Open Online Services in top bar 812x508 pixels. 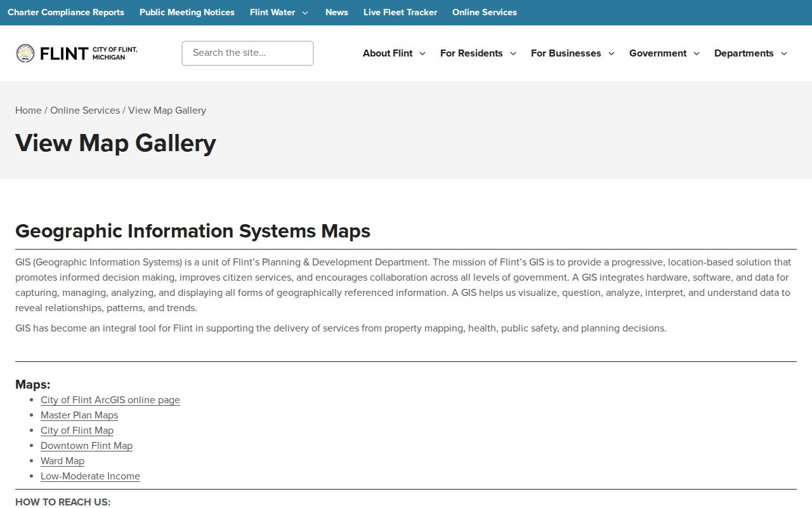[485, 12]
